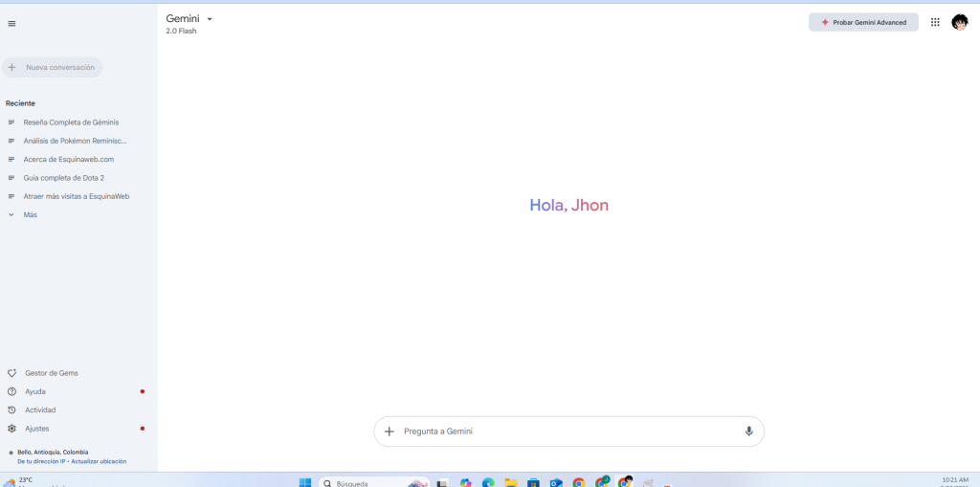Click the '2.0 Flash' model label
This screenshot has width=980, height=487.
coord(181,32)
